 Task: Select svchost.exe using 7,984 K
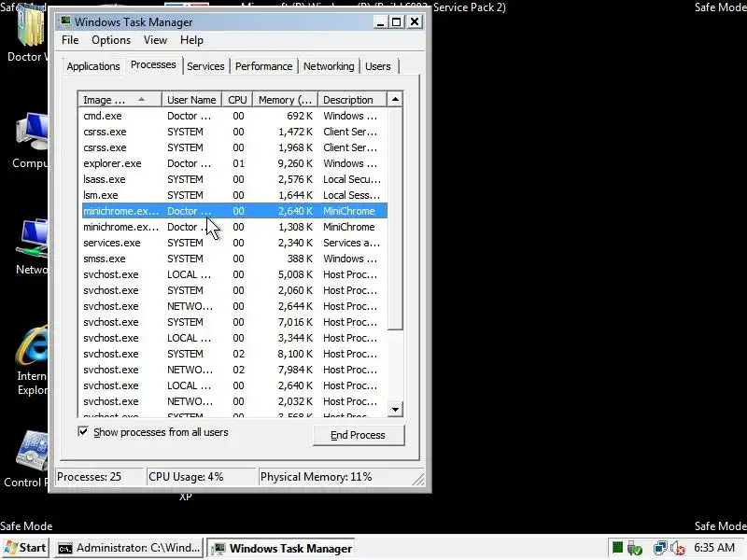pyautogui.click(x=233, y=370)
